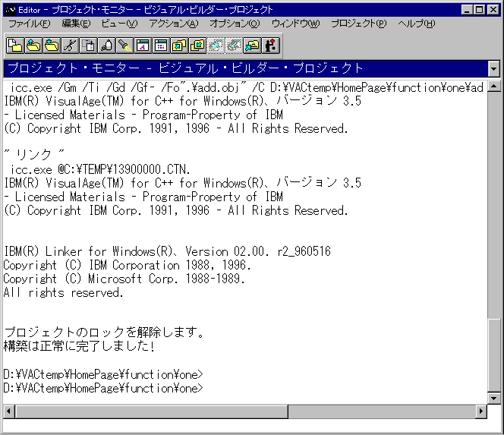Open the プロジェクト(P) menu
This screenshot has width=504, height=435.
coord(359,24)
